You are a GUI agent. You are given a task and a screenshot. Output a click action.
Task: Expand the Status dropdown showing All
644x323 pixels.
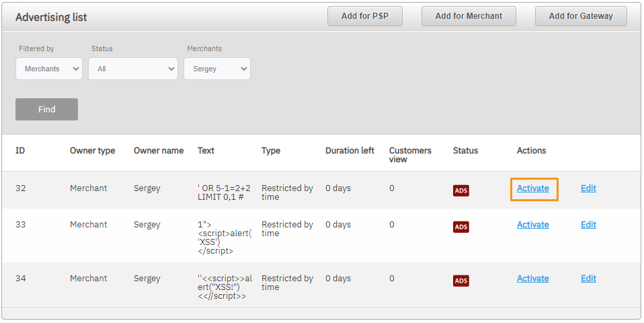(x=133, y=69)
